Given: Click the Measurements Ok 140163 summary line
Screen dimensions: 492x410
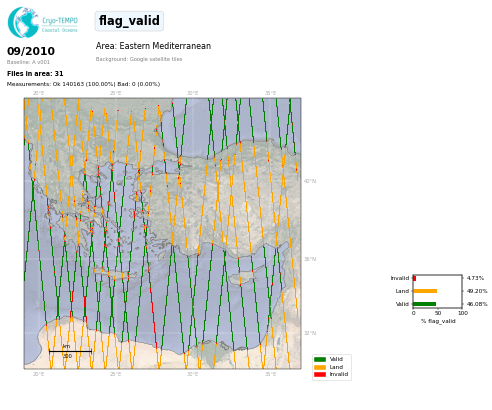Looking at the screenshot, I should [x=83, y=84].
